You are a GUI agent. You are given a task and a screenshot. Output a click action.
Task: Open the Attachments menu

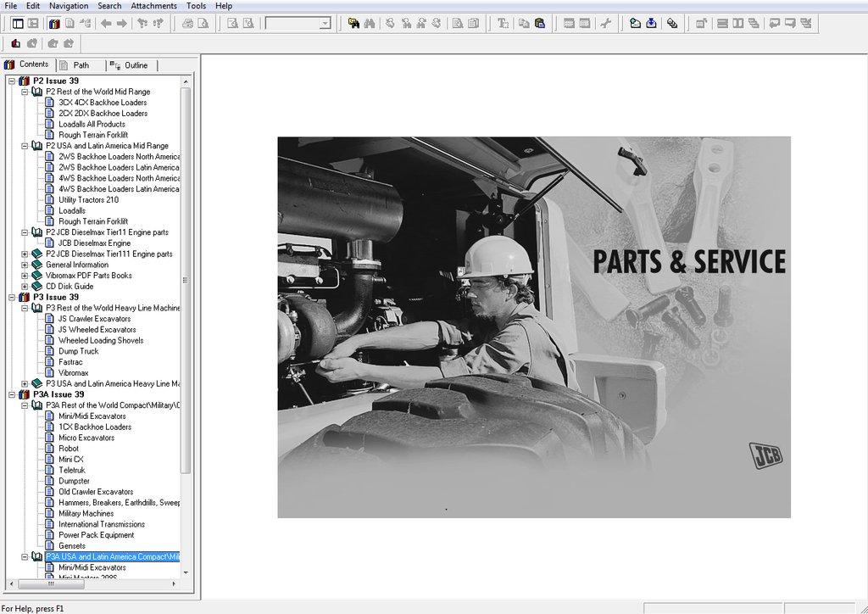click(153, 6)
